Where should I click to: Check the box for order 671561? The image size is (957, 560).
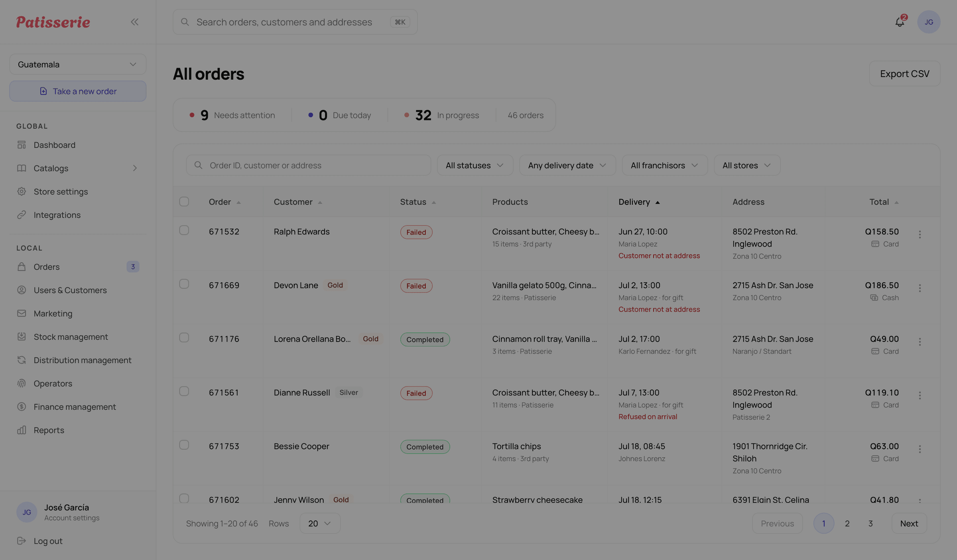184,391
